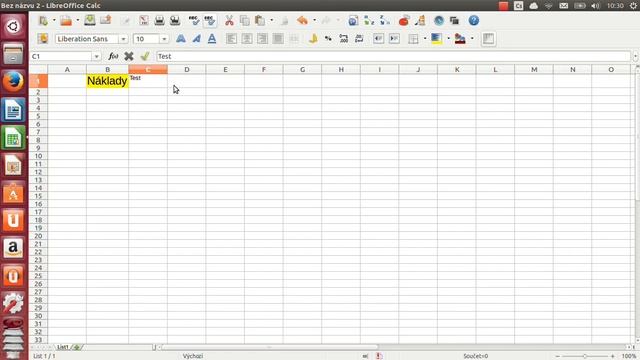Image resolution: width=640 pixels, height=360 pixels.
Task: Click the Borders icon
Action: 413,39
